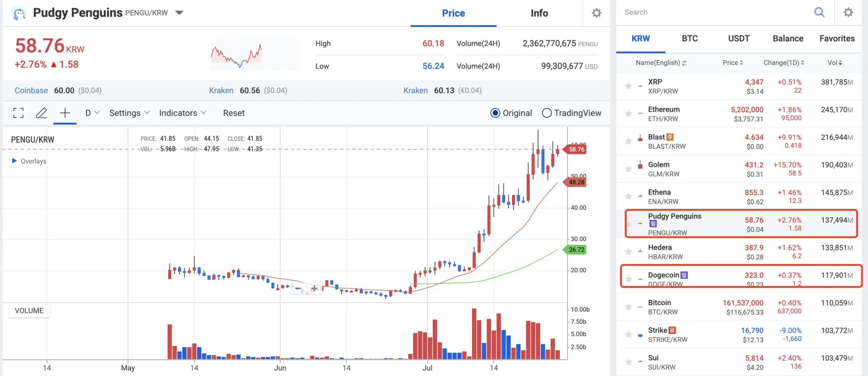Image resolution: width=868 pixels, height=376 pixels.
Task: Click the search magnifier icon
Action: click(819, 12)
